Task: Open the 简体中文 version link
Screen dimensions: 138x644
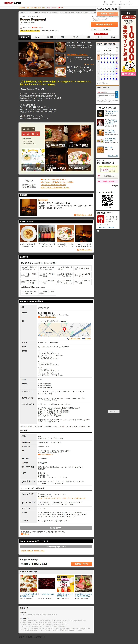Action: click(30, 551)
